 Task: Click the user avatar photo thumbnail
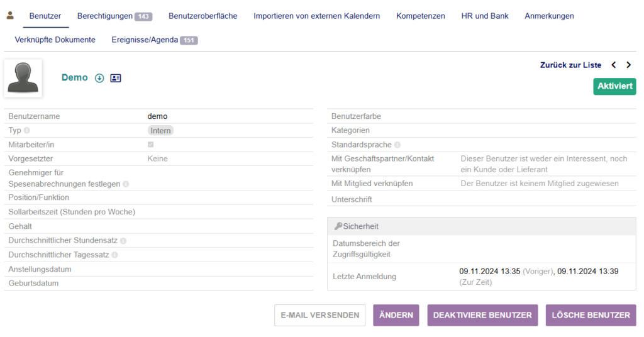(x=23, y=78)
